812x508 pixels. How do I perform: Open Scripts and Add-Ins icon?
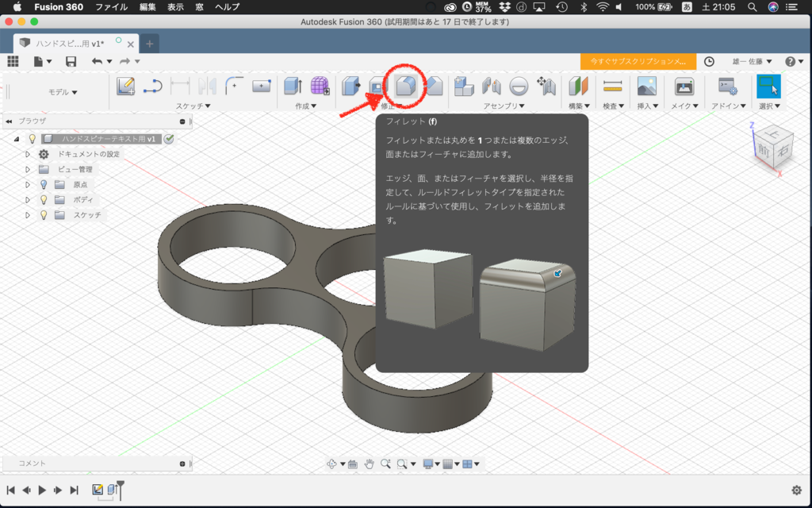(x=728, y=86)
